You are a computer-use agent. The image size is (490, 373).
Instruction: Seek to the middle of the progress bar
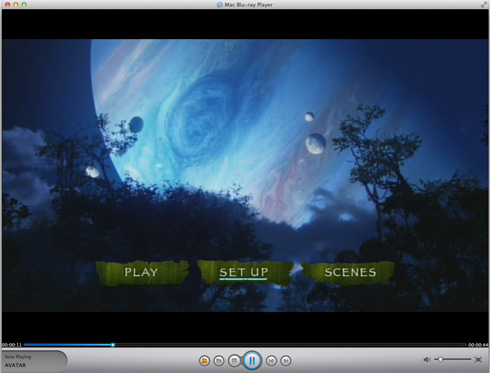[245, 345]
